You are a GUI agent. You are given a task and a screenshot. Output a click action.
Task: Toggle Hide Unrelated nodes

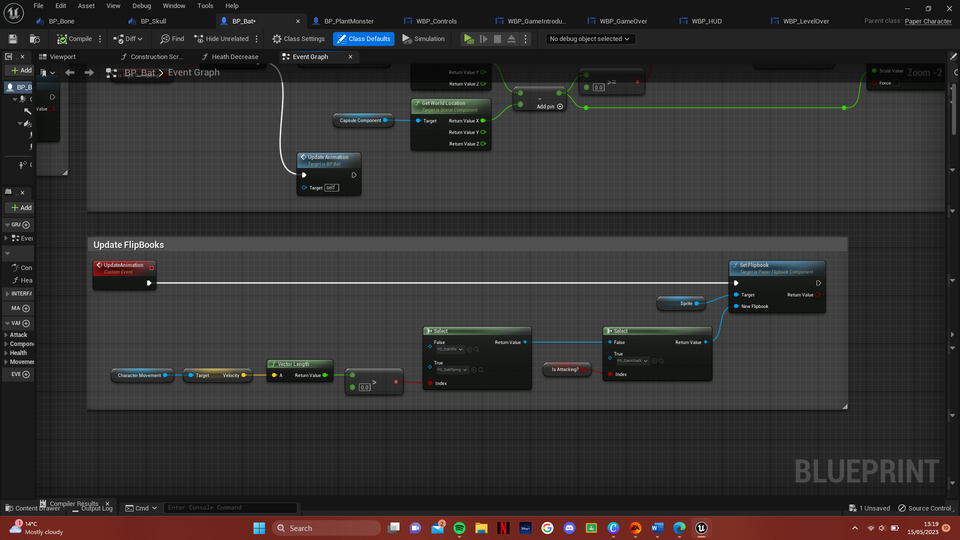pos(222,39)
